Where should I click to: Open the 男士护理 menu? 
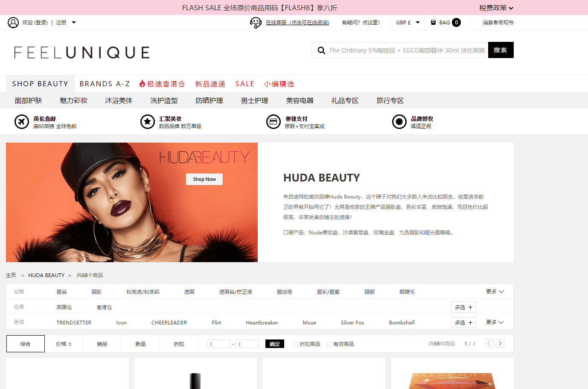pyautogui.click(x=255, y=101)
